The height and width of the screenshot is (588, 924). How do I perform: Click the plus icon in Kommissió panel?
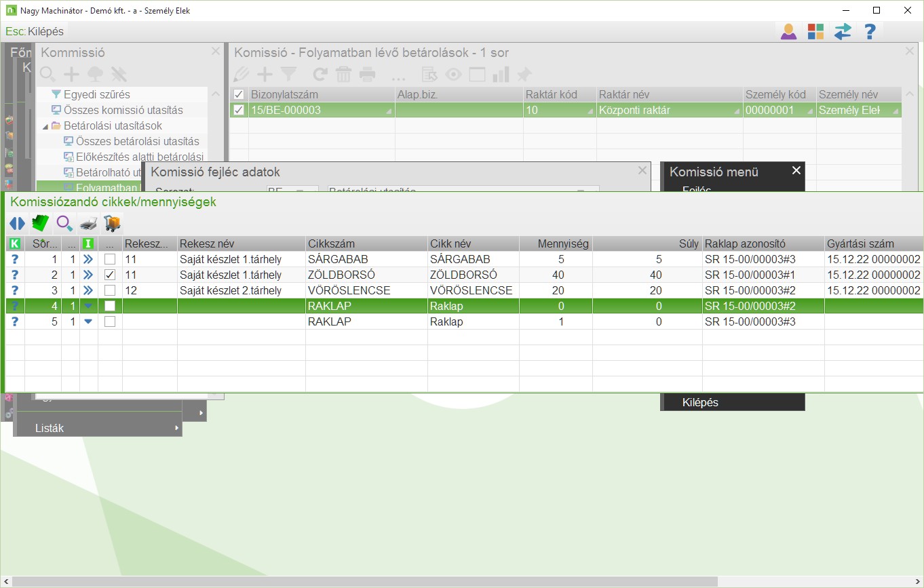(71, 75)
